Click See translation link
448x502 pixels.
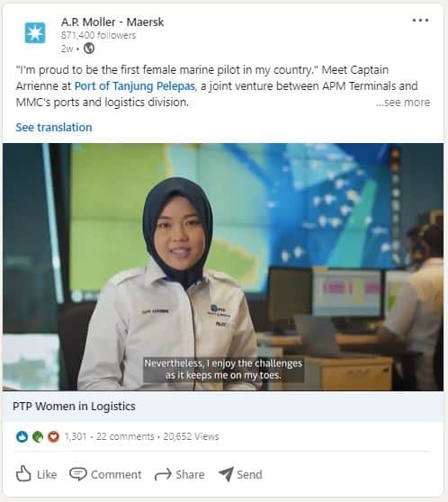pos(54,127)
